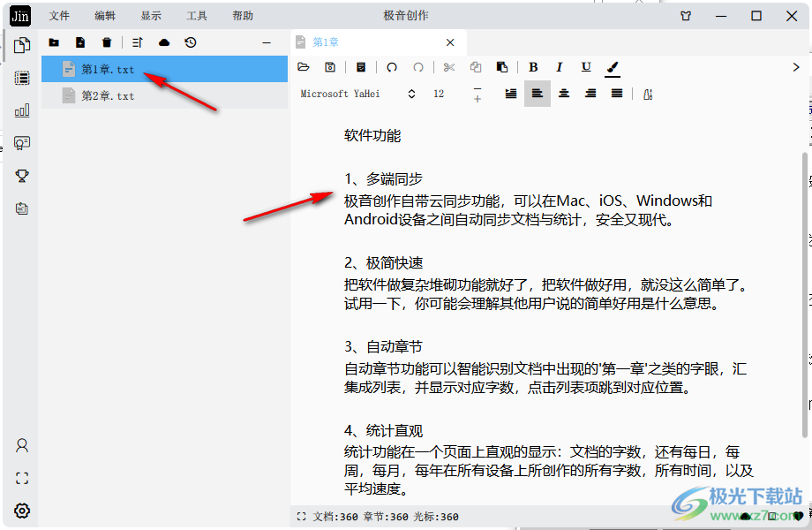Open the 编辑 menu
The image size is (812, 530).
tap(105, 16)
